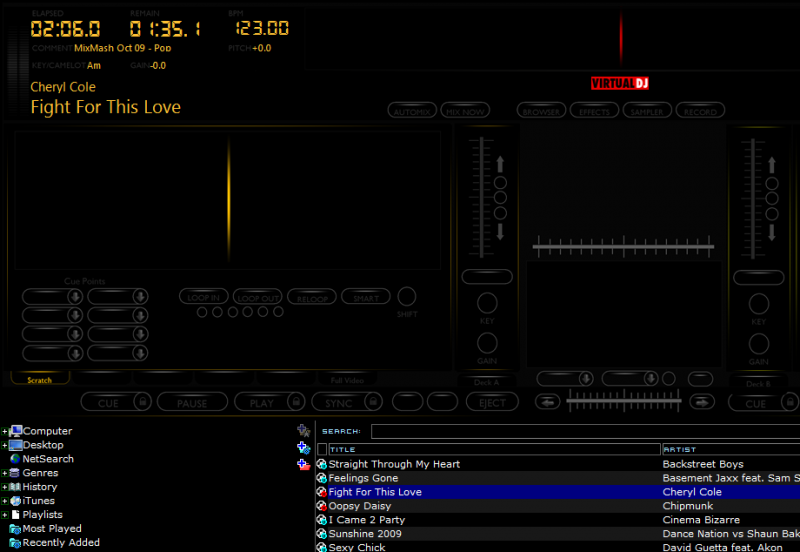Click the track icon beside Feelings Gone
Viewport: 800px width, 552px height.
[321, 478]
